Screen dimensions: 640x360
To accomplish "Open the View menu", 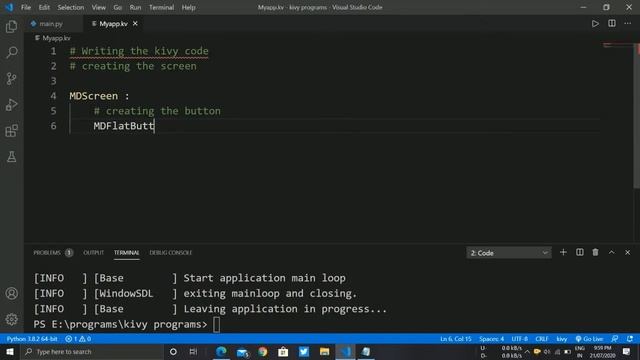I will click(98, 7).
